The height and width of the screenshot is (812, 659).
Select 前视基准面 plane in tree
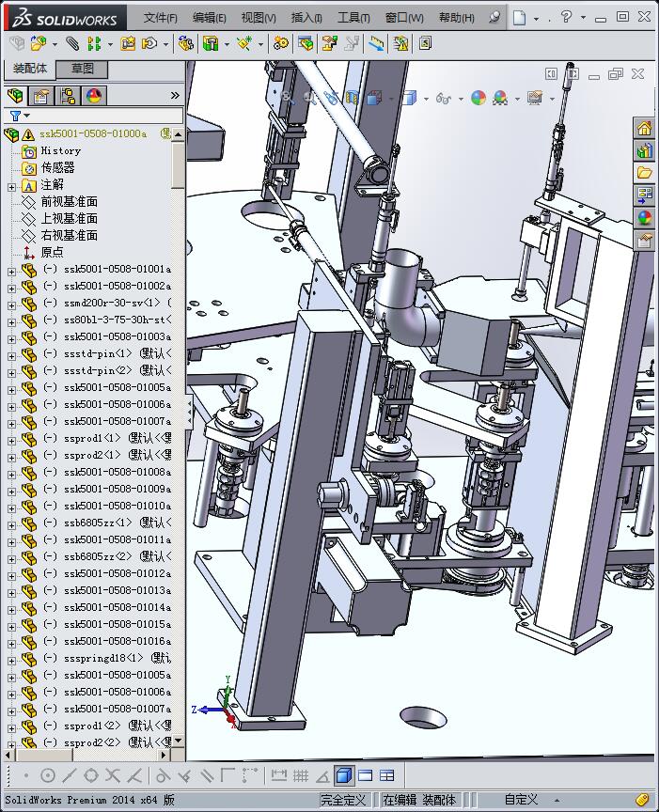pyautogui.click(x=59, y=201)
